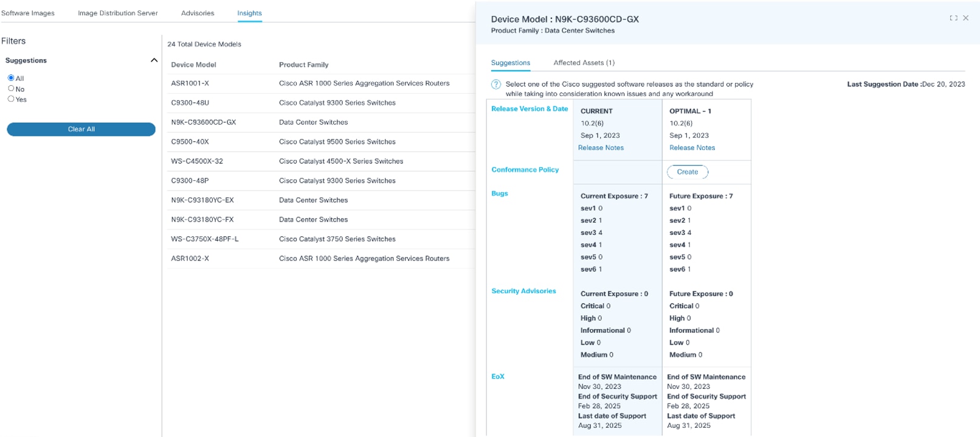Click the Create conformance policy button

(688, 172)
